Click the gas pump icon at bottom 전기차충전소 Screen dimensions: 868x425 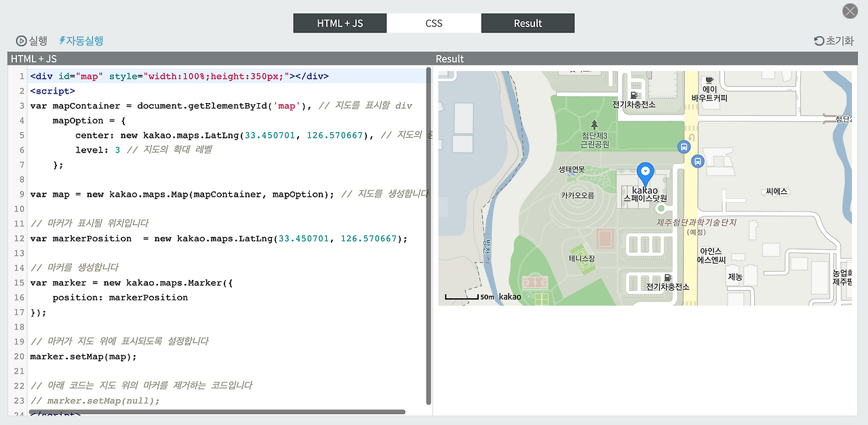tap(668, 278)
